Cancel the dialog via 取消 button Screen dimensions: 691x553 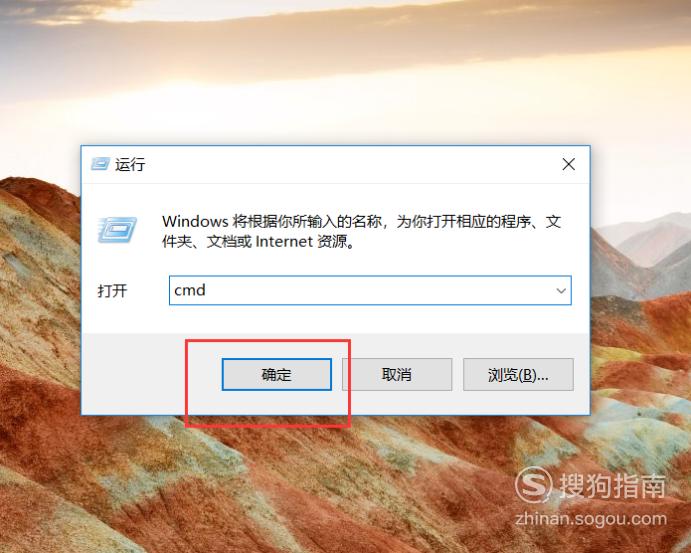pos(397,375)
